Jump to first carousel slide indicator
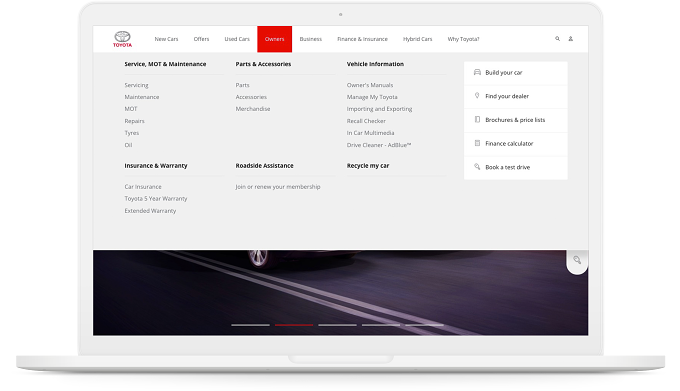680x391 pixels. pos(250,325)
